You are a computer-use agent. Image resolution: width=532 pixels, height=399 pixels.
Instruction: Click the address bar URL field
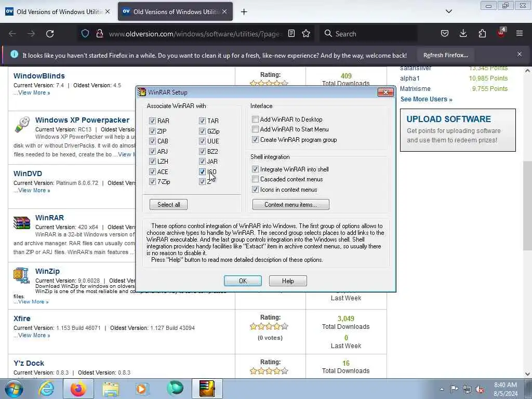click(195, 34)
